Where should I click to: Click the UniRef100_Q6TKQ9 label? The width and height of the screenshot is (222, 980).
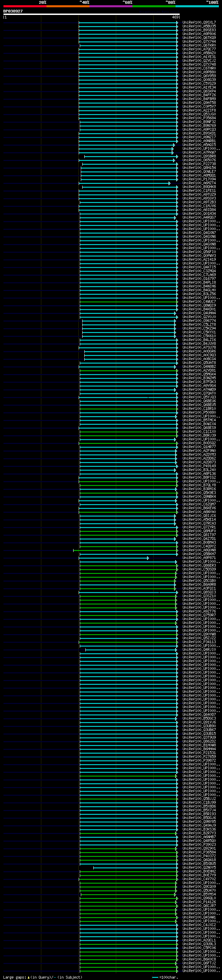click(199, 38)
